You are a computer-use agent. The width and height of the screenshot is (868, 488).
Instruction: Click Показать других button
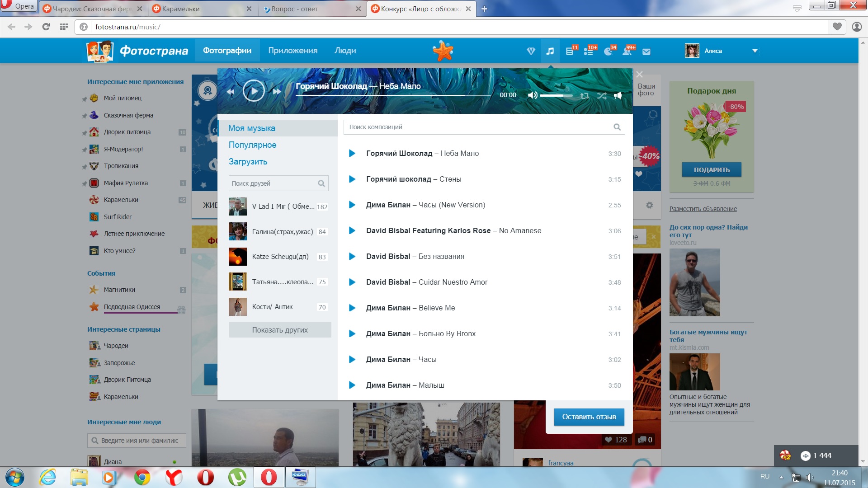click(280, 330)
